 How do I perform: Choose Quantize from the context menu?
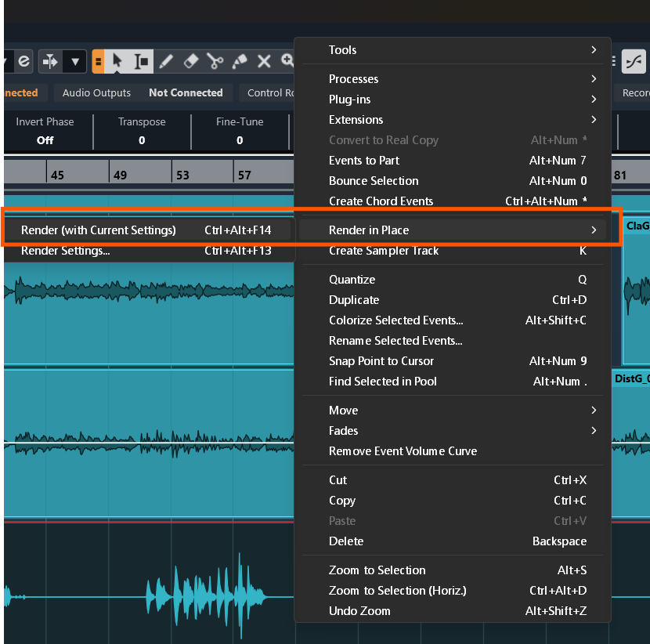(453, 279)
